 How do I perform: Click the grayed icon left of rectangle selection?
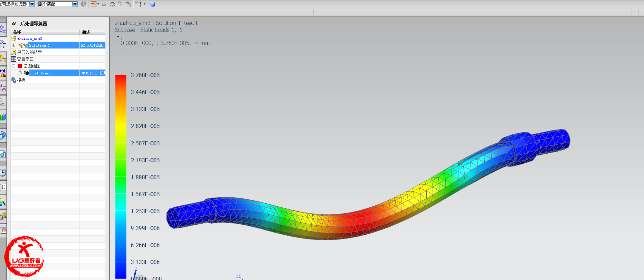point(128,4)
